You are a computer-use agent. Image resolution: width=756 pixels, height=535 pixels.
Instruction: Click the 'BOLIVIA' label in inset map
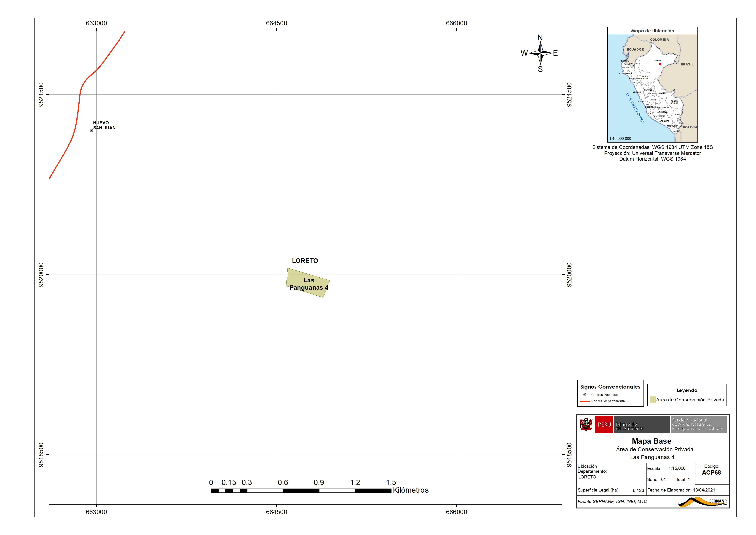coord(690,127)
